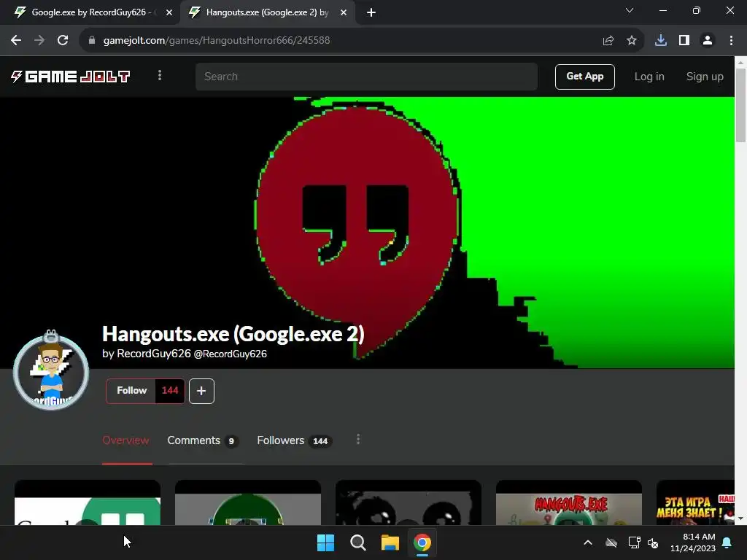Close the Google.exe browser tab
Screen dimensions: 747x560
pyautogui.click(x=169, y=12)
